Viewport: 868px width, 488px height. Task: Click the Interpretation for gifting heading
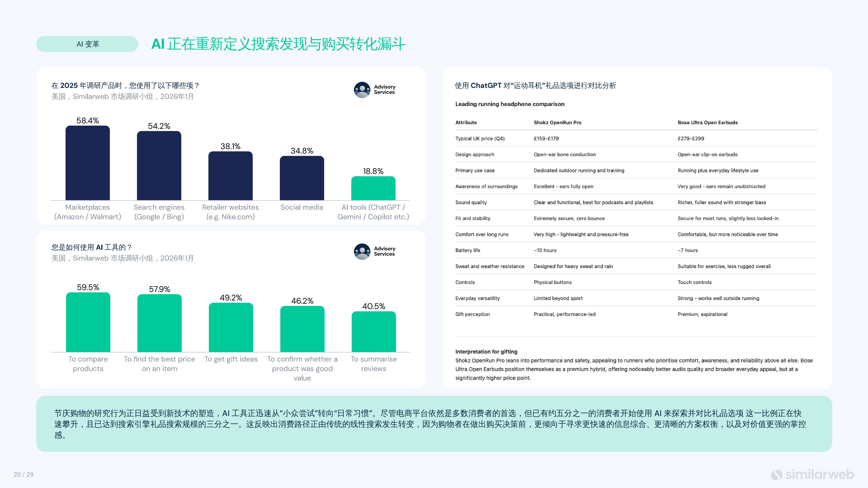tap(486, 352)
